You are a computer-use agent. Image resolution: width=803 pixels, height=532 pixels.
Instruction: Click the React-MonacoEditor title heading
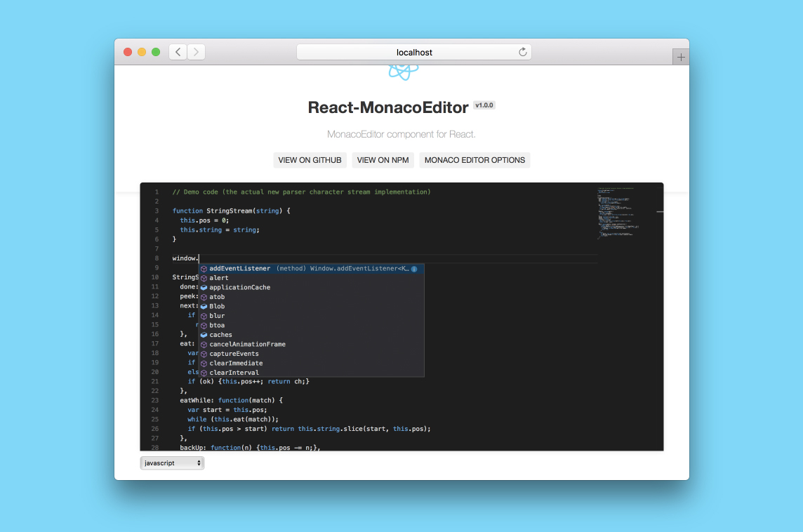coord(387,107)
